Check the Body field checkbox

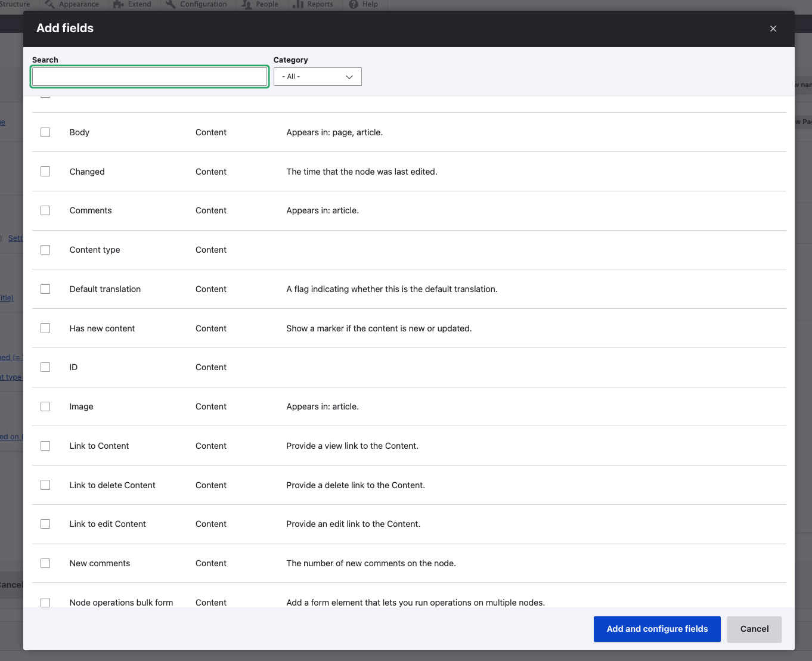(x=45, y=132)
